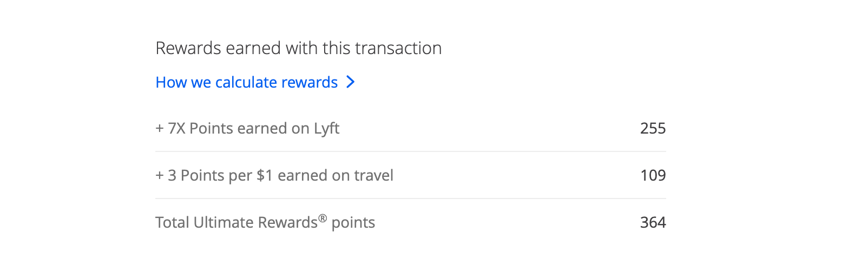Click the registered trademark symbol after Rewards
This screenshot has height=278, width=868.
pos(323,218)
